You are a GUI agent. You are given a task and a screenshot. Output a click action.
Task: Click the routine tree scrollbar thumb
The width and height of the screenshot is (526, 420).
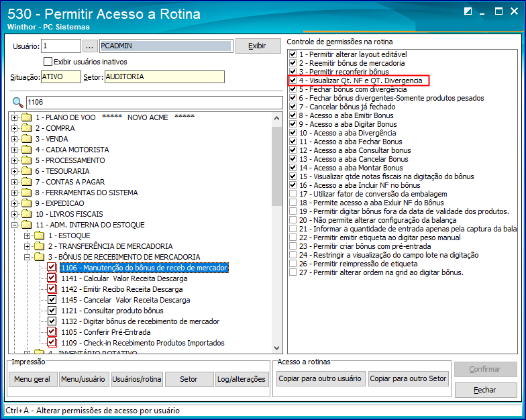(x=276, y=166)
